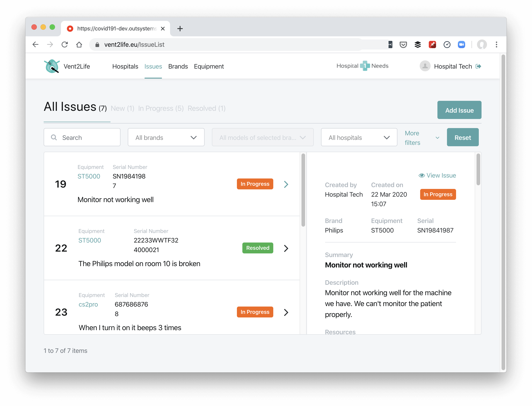Open the All hospitals dropdown
The height and width of the screenshot is (406, 532).
[x=359, y=137]
